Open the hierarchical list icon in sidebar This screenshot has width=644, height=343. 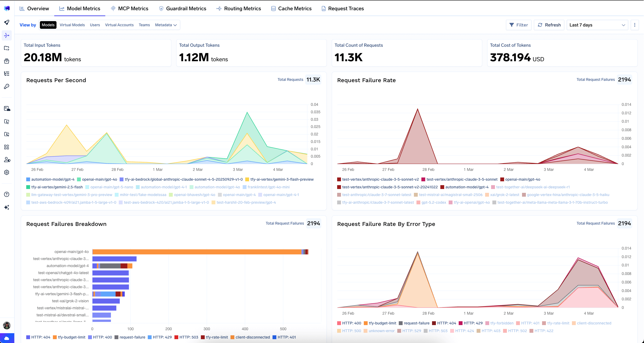pyautogui.click(x=7, y=74)
